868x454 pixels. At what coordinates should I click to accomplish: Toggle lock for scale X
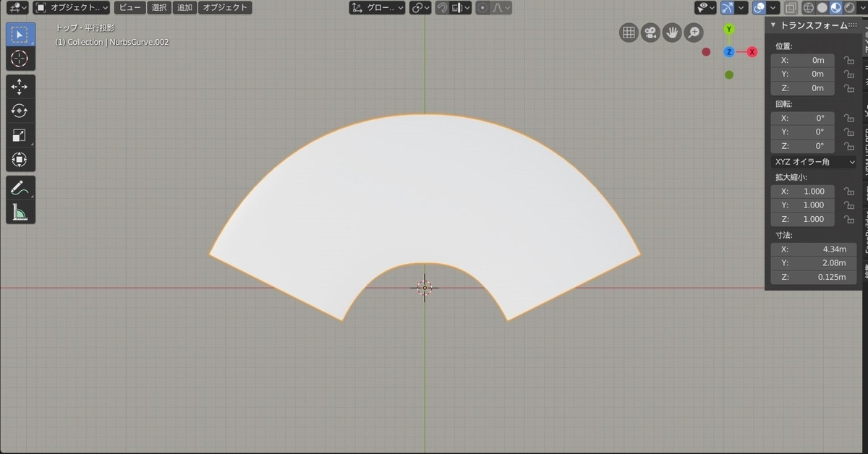[849, 192]
